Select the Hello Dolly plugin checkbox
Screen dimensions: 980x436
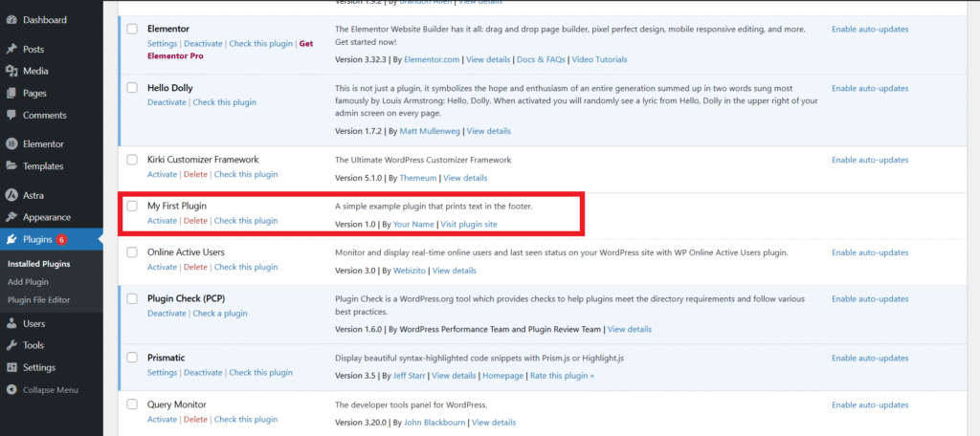coord(132,88)
